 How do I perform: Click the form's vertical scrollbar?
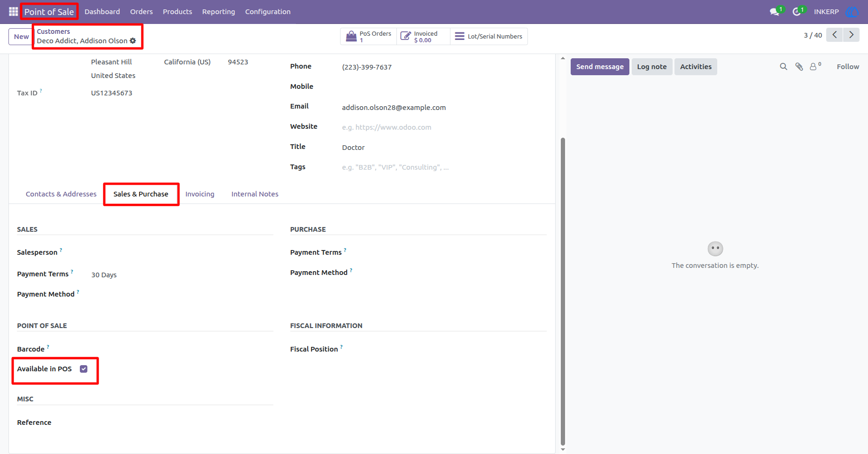563,291
